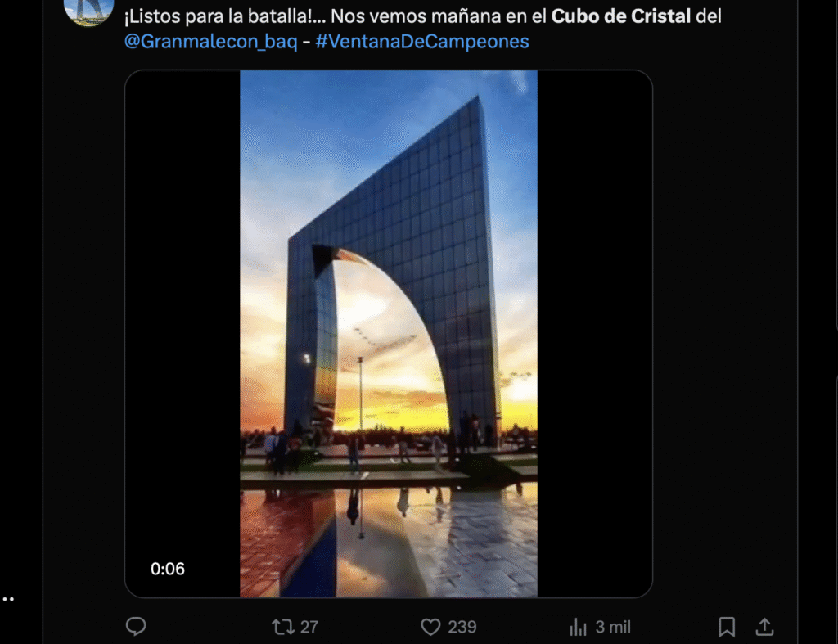838x644 pixels.
Task: Play the video of the glass monument
Action: 389,334
